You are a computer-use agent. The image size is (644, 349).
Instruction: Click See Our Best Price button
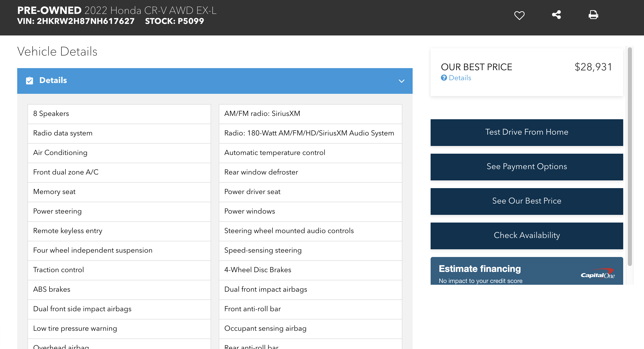tap(527, 201)
